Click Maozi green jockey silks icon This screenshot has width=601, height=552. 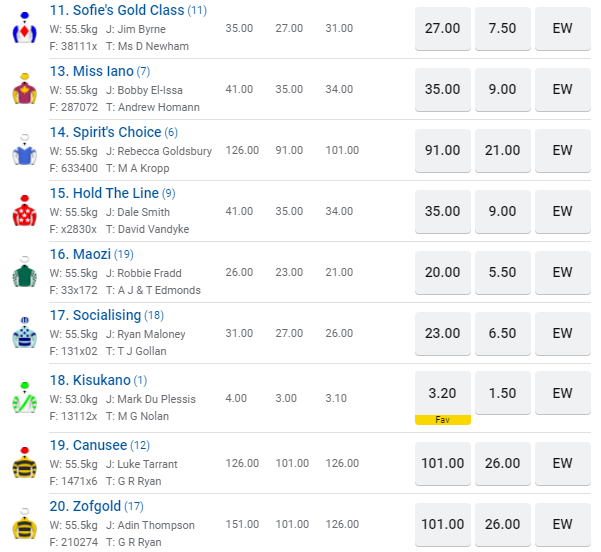[23, 273]
